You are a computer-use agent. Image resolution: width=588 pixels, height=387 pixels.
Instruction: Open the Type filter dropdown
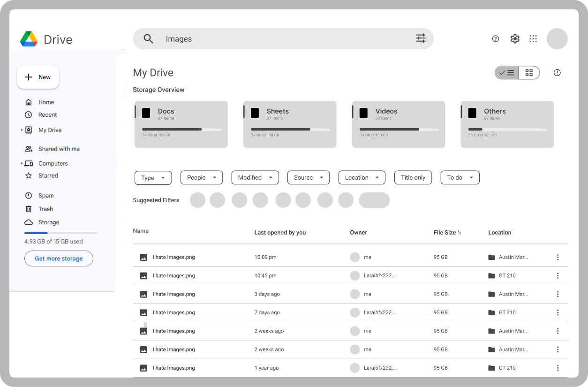[x=153, y=178]
